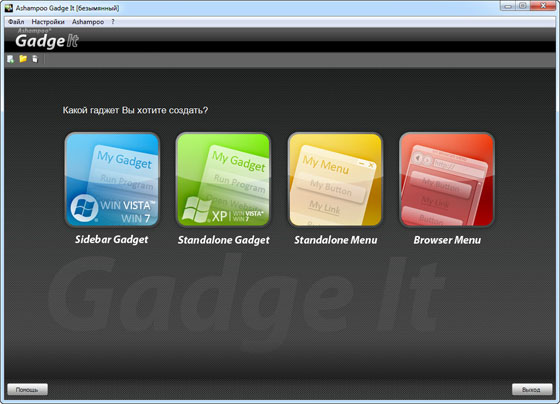Open the Ashampoo menu
560x404 pixels.
coord(88,22)
